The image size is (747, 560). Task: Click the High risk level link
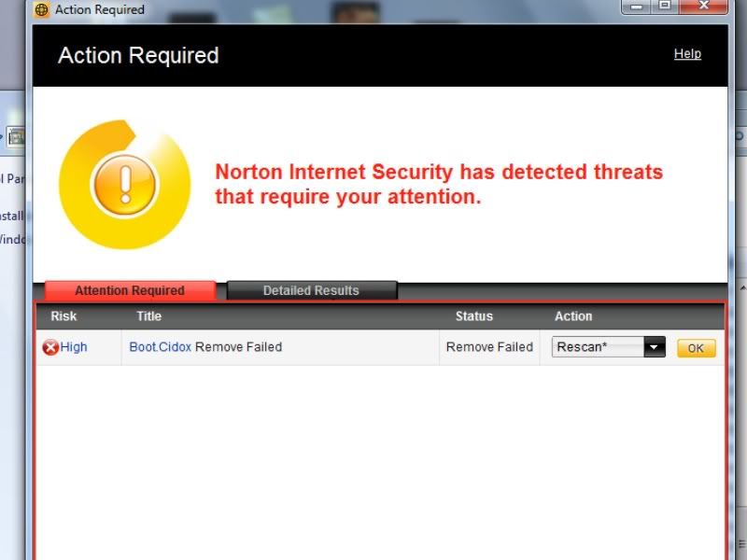pyautogui.click(x=74, y=347)
